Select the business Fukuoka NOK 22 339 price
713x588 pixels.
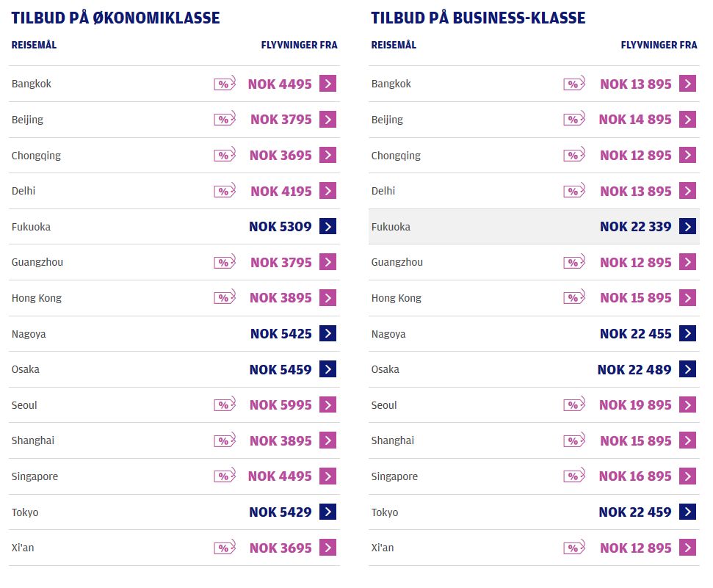tap(635, 227)
